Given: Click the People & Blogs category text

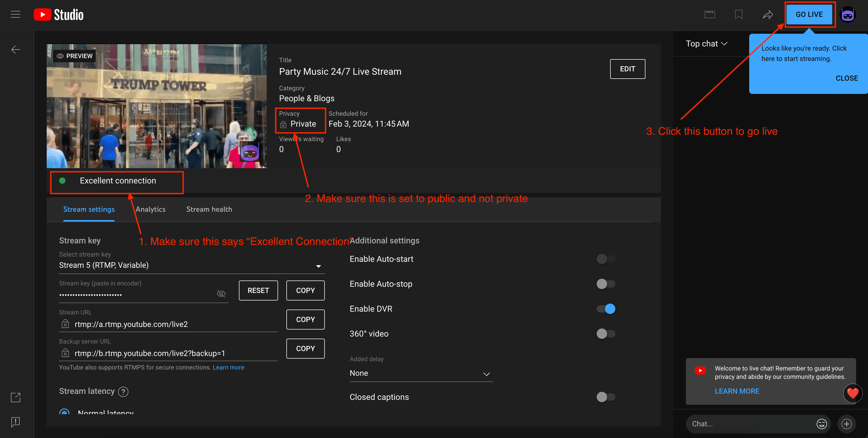Looking at the screenshot, I should pyautogui.click(x=307, y=98).
